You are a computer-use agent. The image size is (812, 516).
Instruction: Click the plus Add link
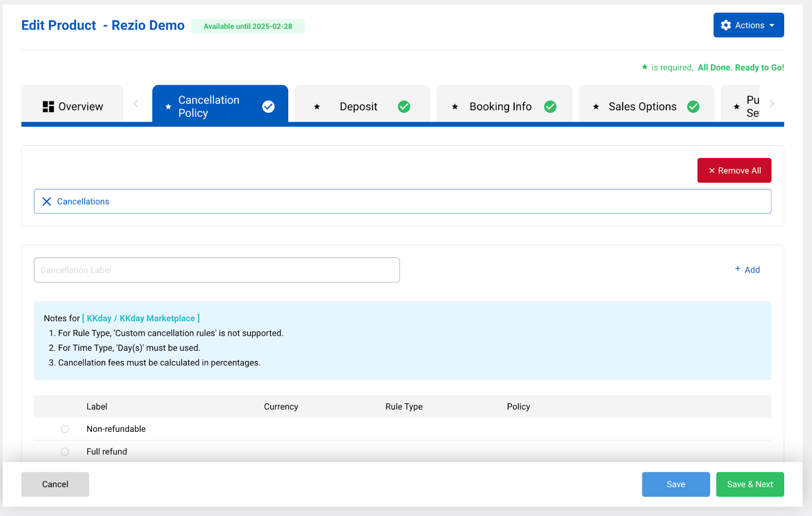click(748, 270)
